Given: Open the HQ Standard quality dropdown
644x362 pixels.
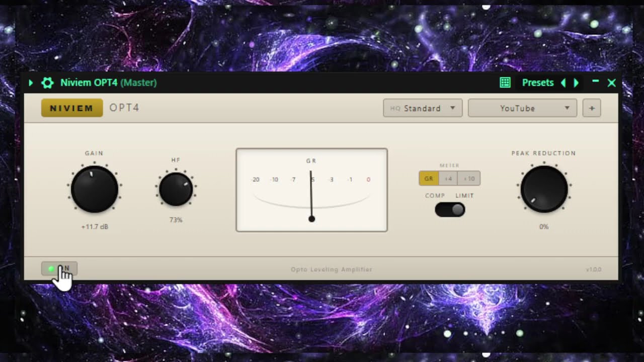Looking at the screenshot, I should 423,108.
